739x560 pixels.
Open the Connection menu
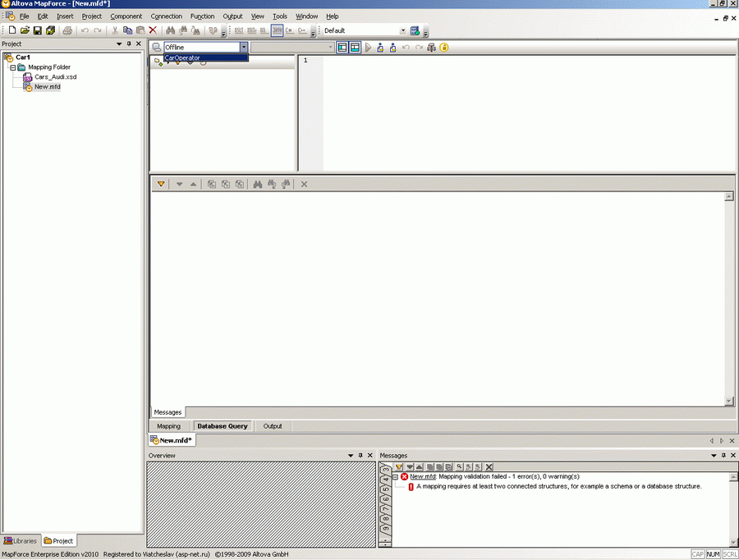pos(166,16)
